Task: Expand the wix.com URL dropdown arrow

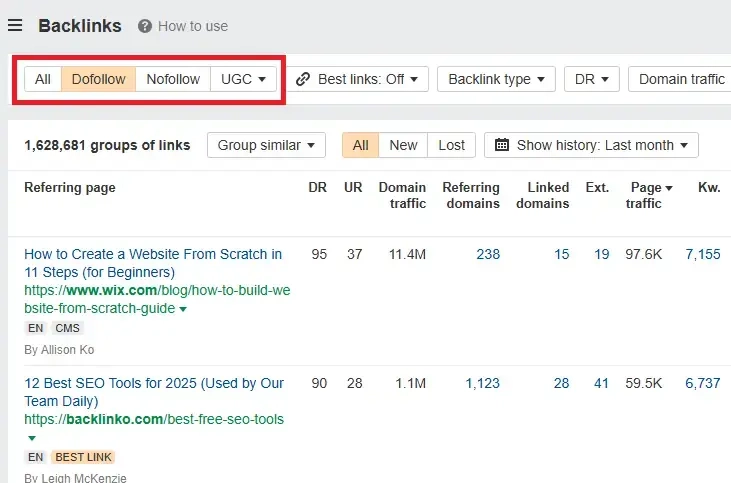Action: tap(182, 310)
